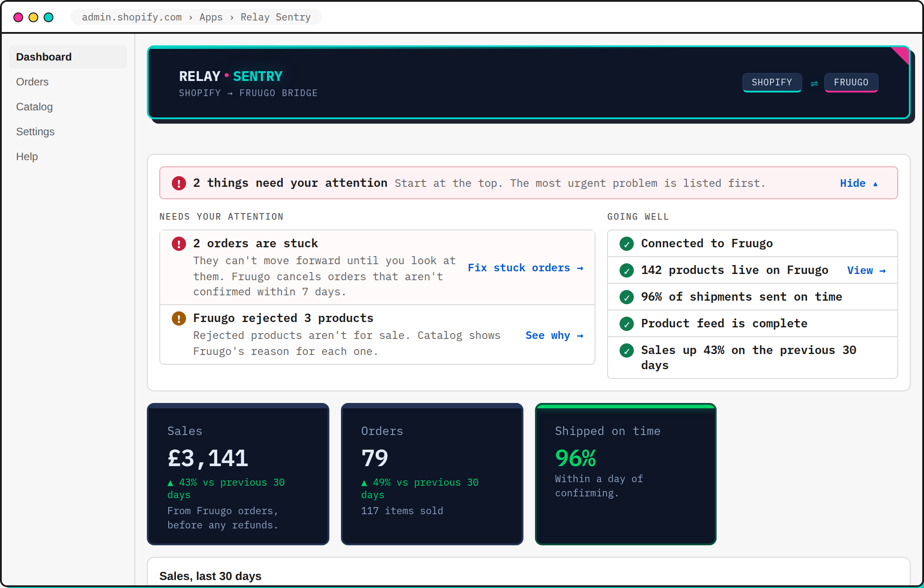Click the address bar breadcrumb
Viewport: 924px width, 588px height.
point(196,17)
